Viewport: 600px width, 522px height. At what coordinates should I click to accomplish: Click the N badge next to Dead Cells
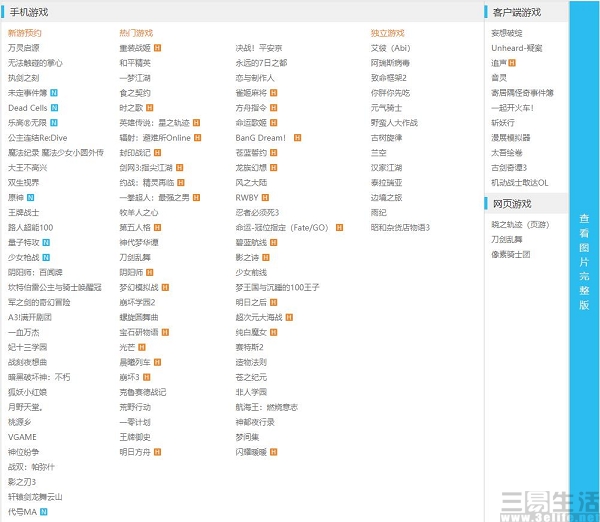54,108
